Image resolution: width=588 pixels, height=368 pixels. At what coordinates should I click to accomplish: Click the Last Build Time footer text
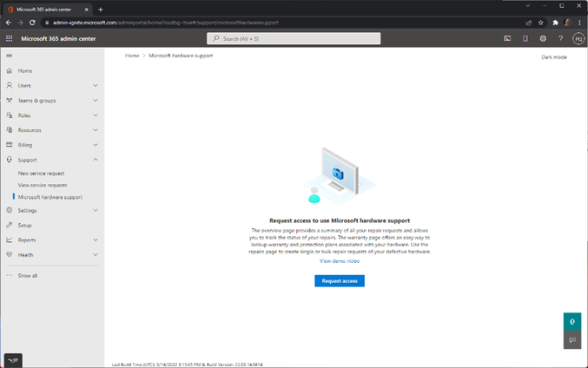click(187, 365)
